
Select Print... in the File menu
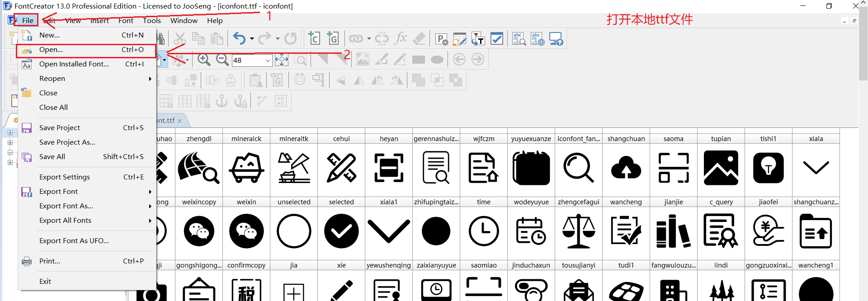pyautogui.click(x=87, y=261)
